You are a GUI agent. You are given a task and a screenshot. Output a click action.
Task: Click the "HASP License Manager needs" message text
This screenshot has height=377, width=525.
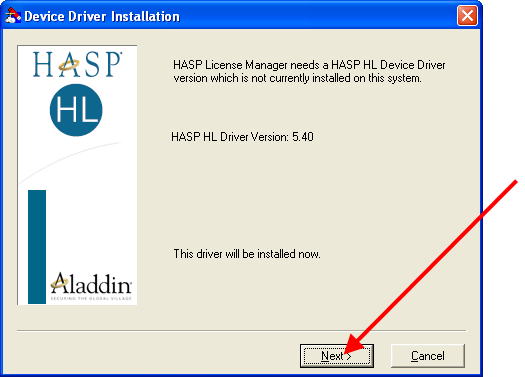tap(309, 71)
